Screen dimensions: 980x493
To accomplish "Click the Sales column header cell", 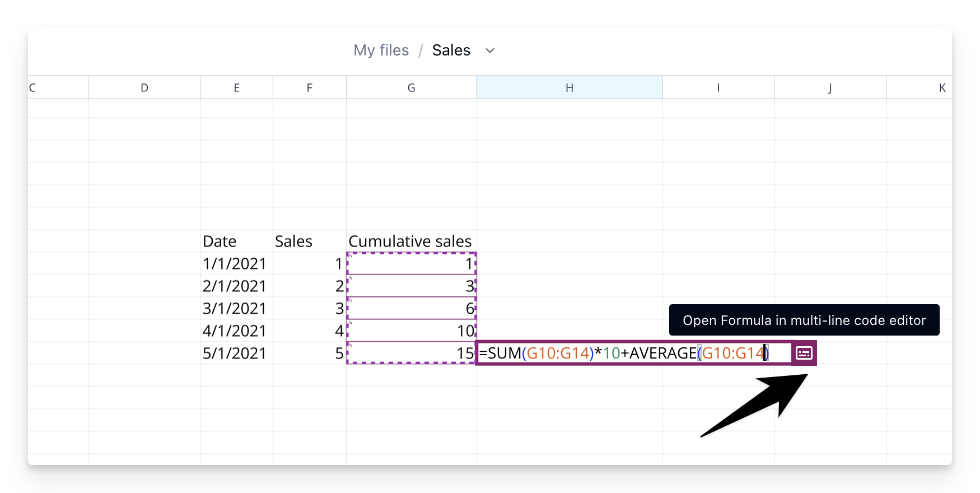I will pyautogui.click(x=309, y=241).
